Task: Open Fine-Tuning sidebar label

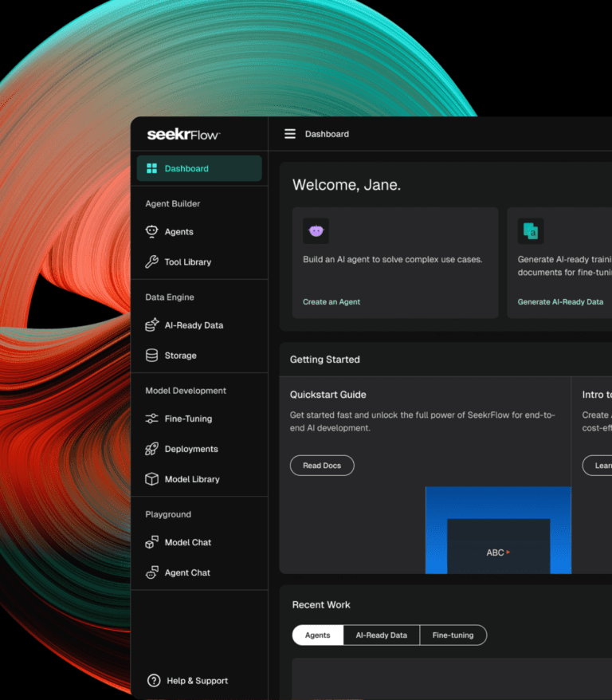Action: pyautogui.click(x=188, y=419)
